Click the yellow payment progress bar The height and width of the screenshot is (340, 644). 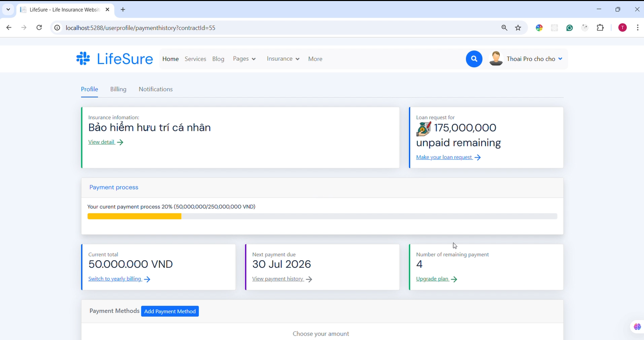tap(134, 216)
